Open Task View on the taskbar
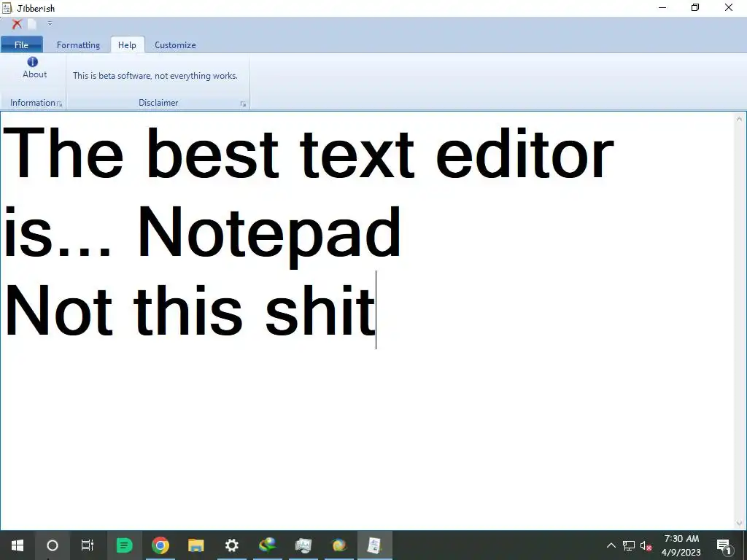The height and width of the screenshot is (560, 747). [88, 545]
